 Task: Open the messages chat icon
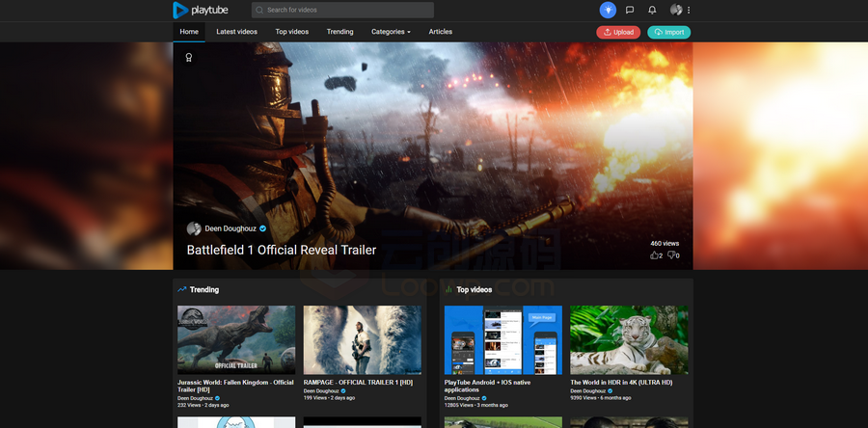coord(630,10)
